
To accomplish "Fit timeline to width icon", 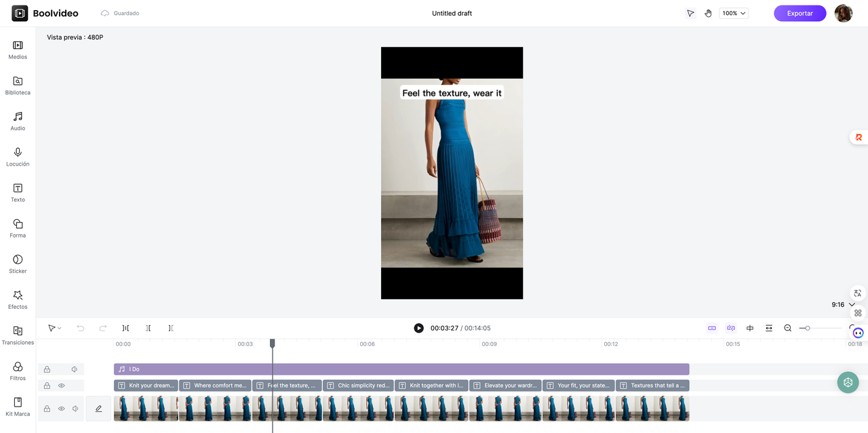I will point(769,328).
